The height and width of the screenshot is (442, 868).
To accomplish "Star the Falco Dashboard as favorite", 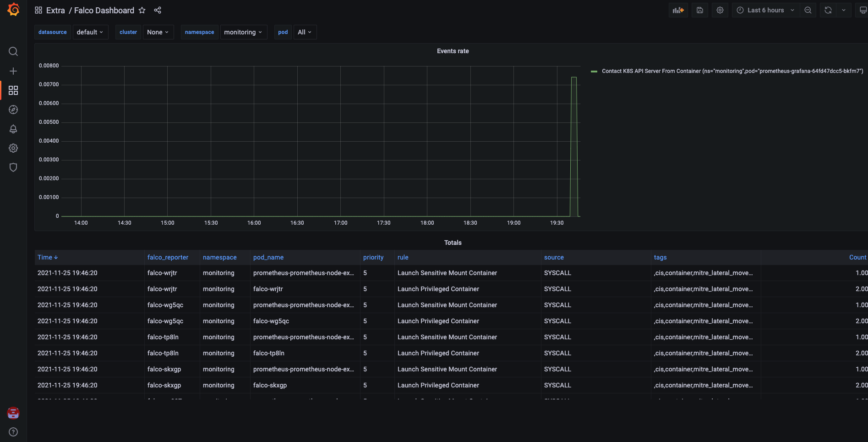I will [x=142, y=10].
